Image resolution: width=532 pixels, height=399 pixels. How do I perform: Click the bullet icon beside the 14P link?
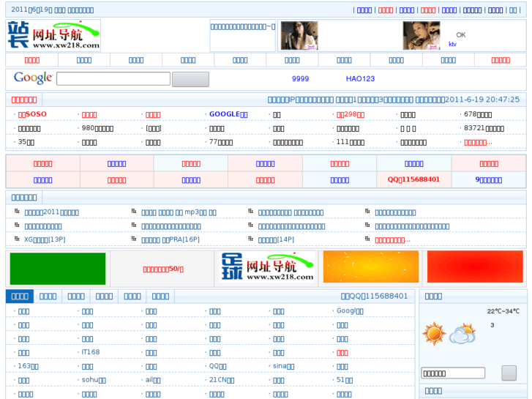[250, 239]
